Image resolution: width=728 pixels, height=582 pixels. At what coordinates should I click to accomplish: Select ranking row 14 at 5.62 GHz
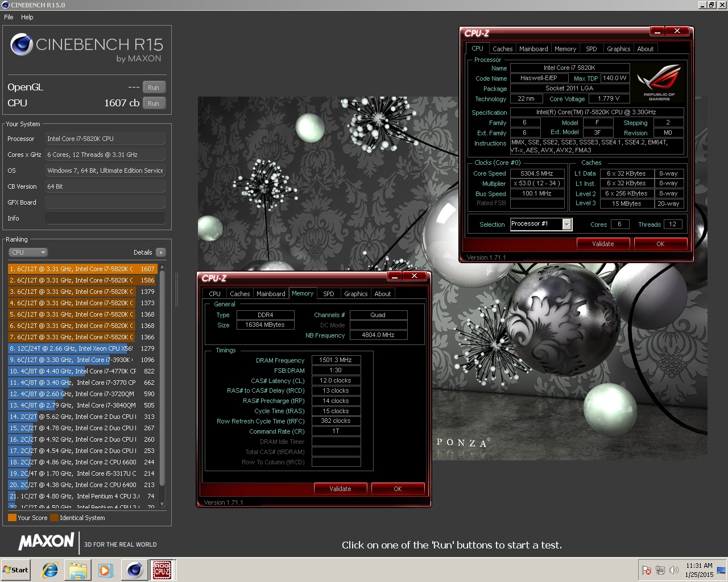(x=82, y=417)
